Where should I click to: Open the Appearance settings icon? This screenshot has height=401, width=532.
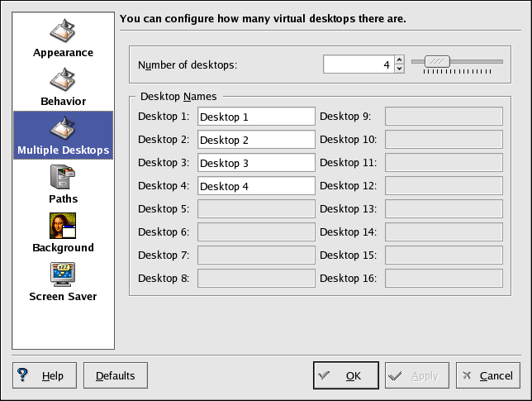click(x=64, y=29)
